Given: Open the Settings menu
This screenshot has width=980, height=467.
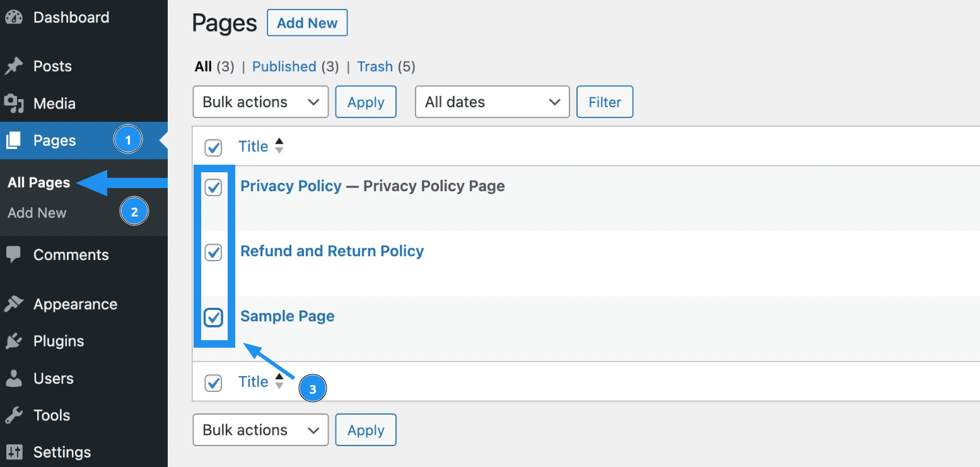Looking at the screenshot, I should click(x=84, y=452).
